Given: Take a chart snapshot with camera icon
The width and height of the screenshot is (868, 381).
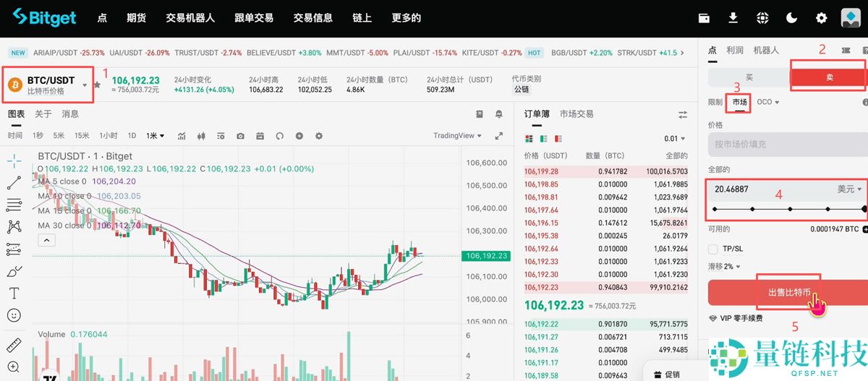Looking at the screenshot, I should pyautogui.click(x=240, y=136).
